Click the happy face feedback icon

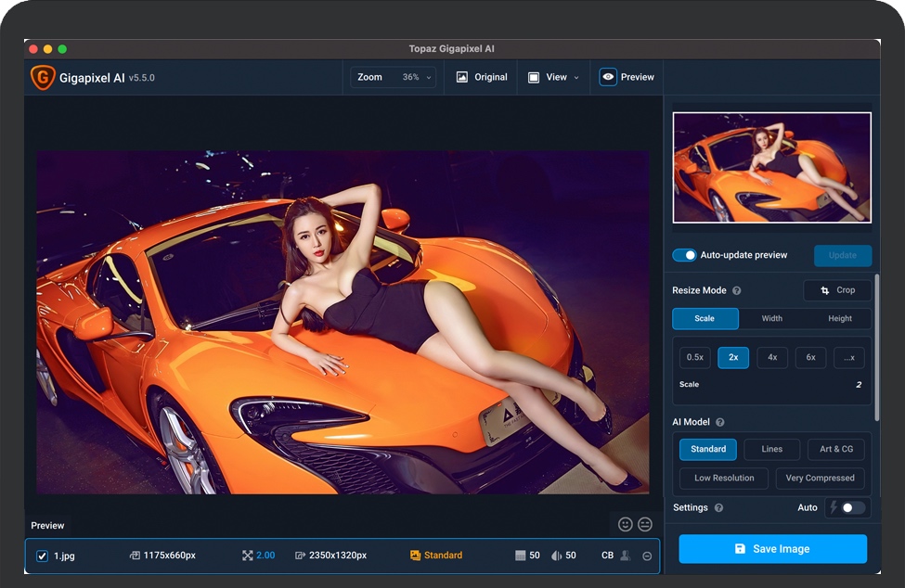click(625, 525)
